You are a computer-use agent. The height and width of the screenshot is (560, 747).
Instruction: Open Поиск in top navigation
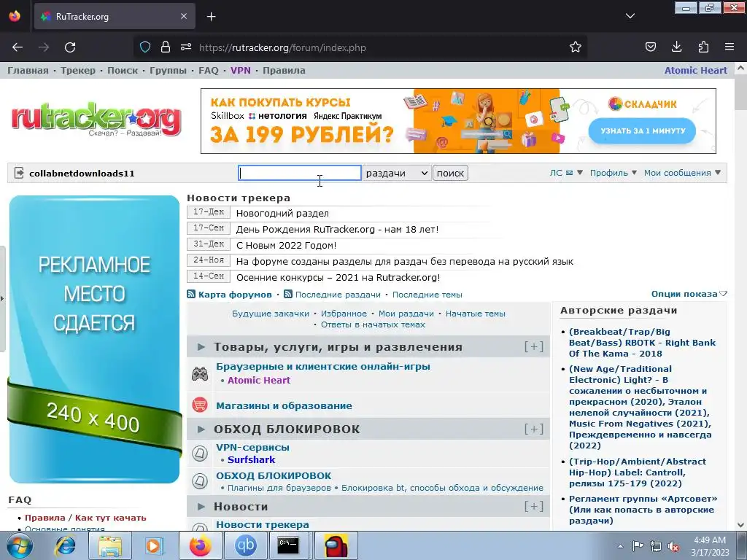pos(123,71)
